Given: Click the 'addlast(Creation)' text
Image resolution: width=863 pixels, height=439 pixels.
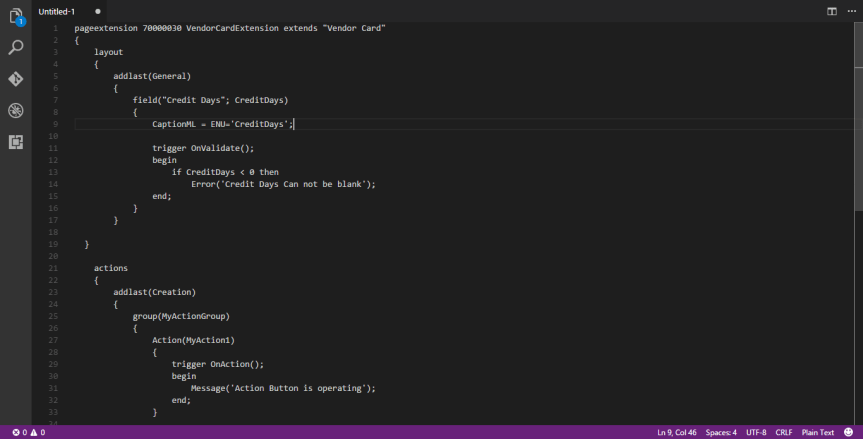Looking at the screenshot, I should point(155,292).
